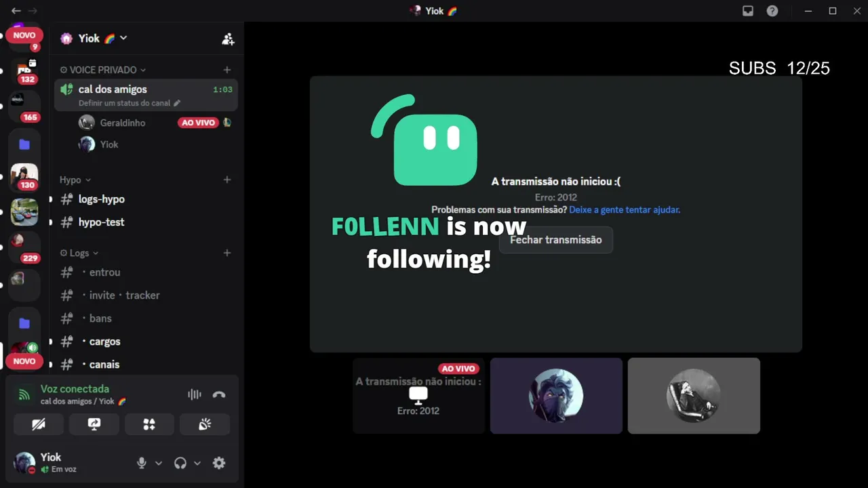
Task: Click 'cal dos amigos / Yiok' under Voz conectada
Action: coord(83,401)
